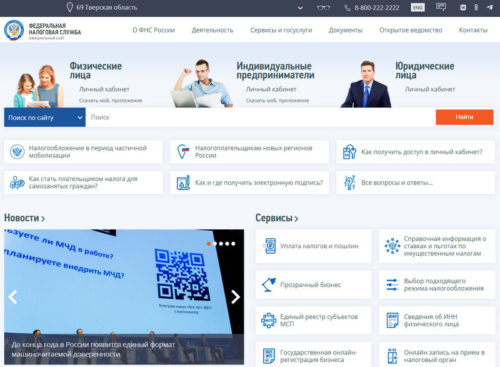Open the Деятельность menu
The width and height of the screenshot is (500, 367).
(x=212, y=30)
